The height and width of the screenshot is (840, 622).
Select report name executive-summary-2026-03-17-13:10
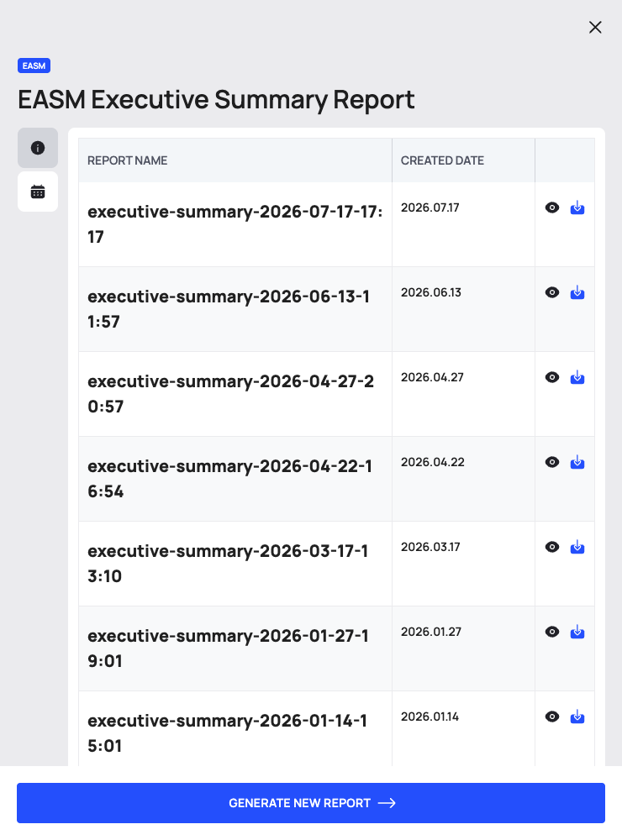[x=229, y=564]
